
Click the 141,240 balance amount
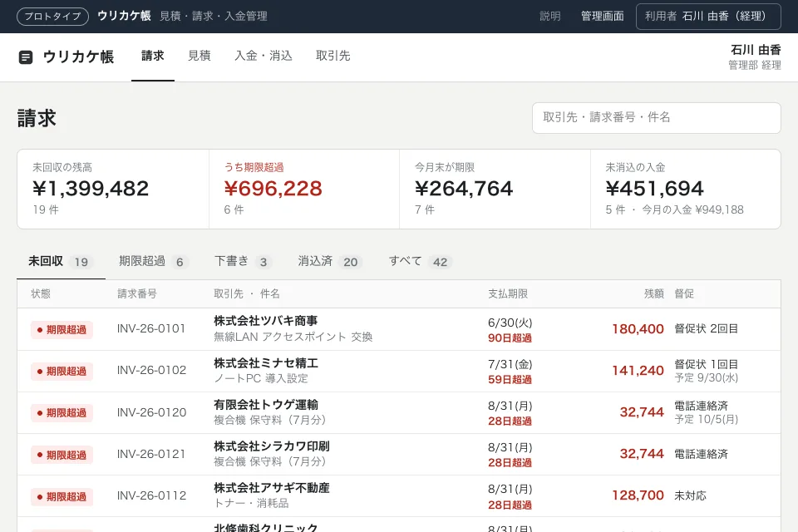pyautogui.click(x=638, y=371)
